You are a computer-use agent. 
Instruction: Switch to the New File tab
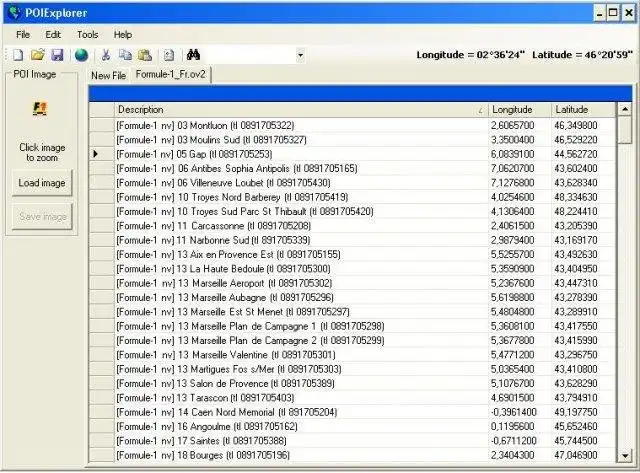point(109,76)
